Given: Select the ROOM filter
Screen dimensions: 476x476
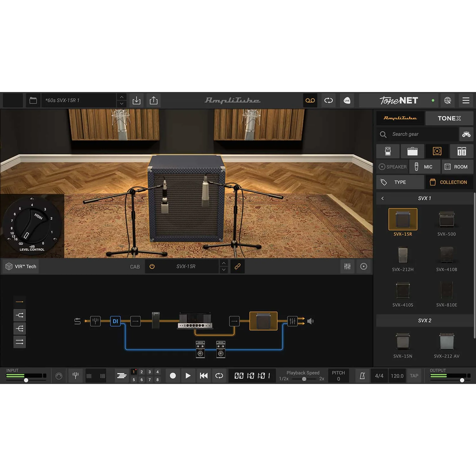Looking at the screenshot, I should coord(457,167).
